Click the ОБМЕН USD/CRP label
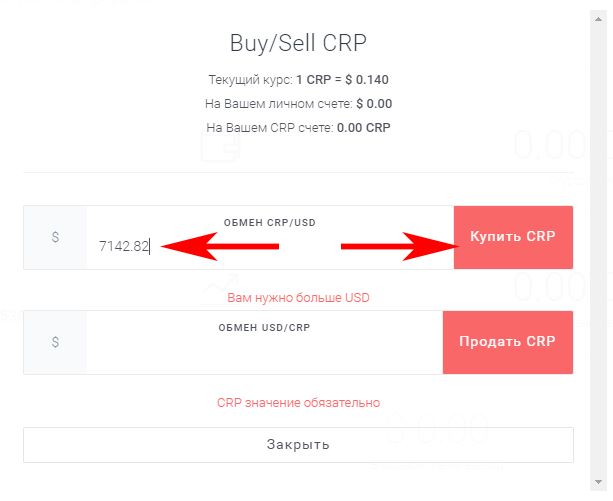Image resolution: width=613 pixels, height=501 pixels. [x=264, y=327]
